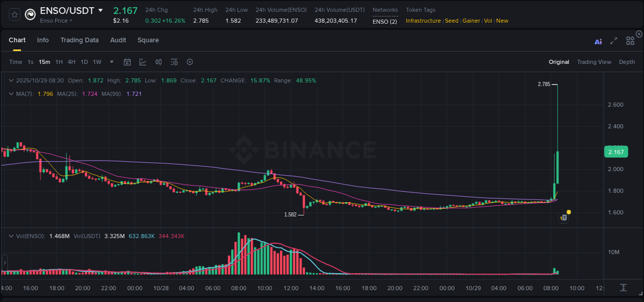The height and width of the screenshot is (302, 644).
Task: Collapse the OHLC info row
Action: (x=11, y=80)
